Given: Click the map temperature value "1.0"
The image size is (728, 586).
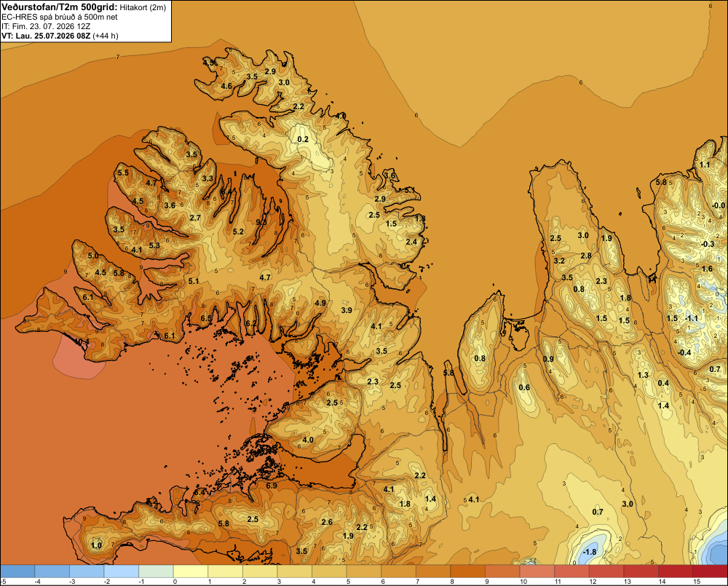Looking at the screenshot, I should pyautogui.click(x=97, y=545).
